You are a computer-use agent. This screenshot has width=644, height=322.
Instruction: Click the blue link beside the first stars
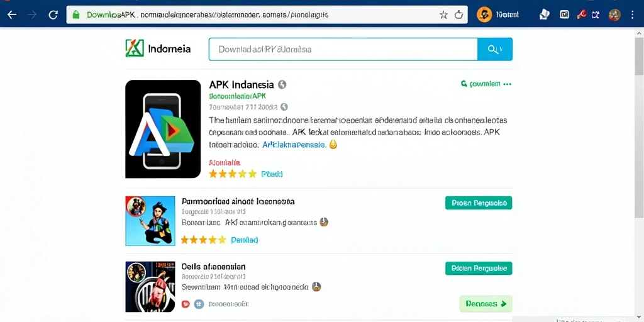pos(272,174)
